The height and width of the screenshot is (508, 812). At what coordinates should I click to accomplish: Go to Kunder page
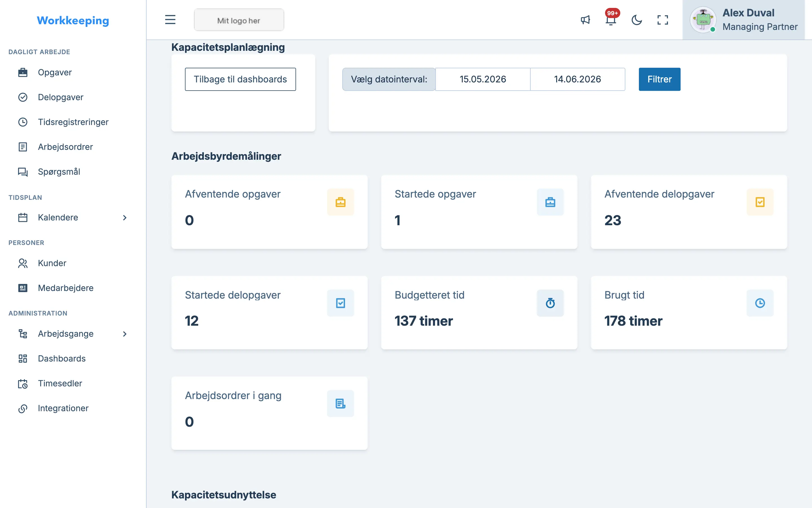[52, 263]
